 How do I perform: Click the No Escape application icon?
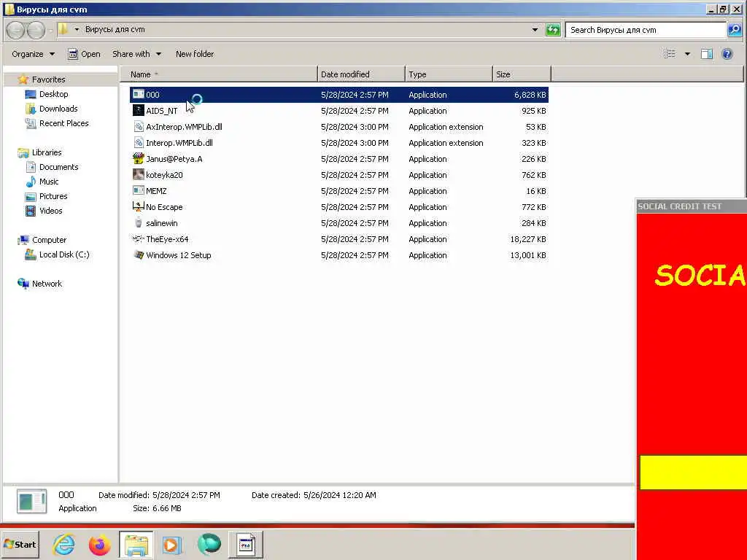click(138, 206)
